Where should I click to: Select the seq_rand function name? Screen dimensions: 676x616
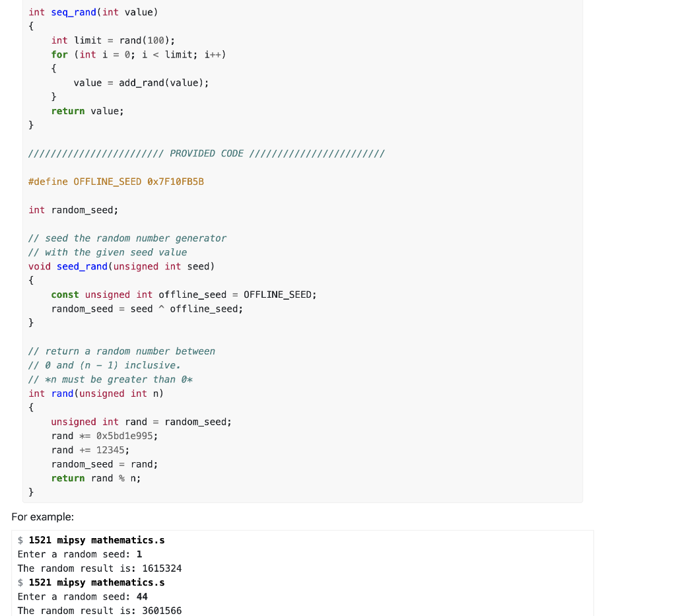(x=73, y=12)
